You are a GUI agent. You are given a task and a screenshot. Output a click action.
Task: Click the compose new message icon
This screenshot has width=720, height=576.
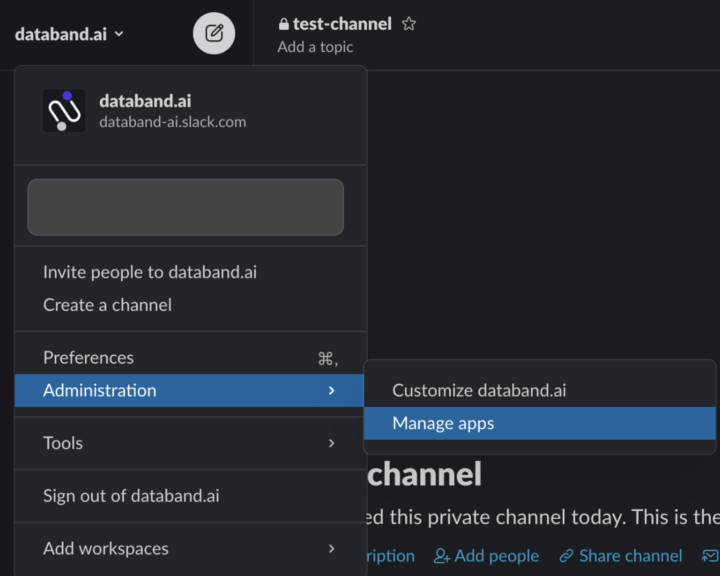click(x=214, y=34)
